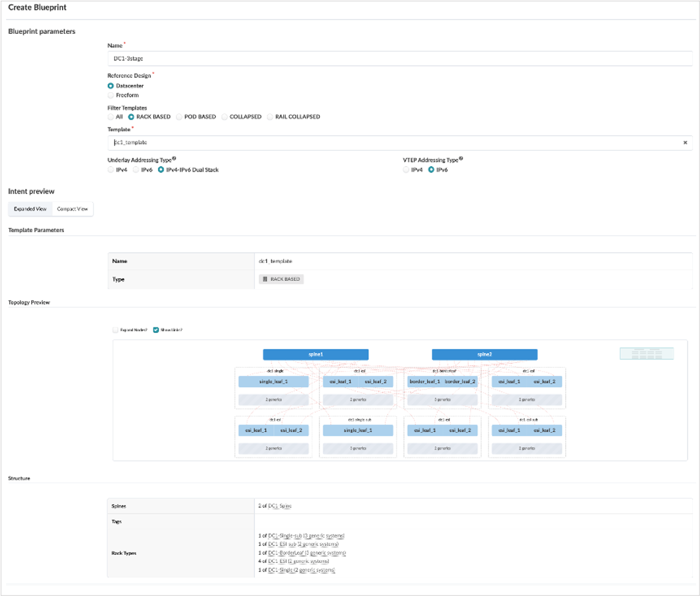Choose IPv4 for Underlay Addressing Type
The height and width of the screenshot is (596, 700).
point(111,170)
